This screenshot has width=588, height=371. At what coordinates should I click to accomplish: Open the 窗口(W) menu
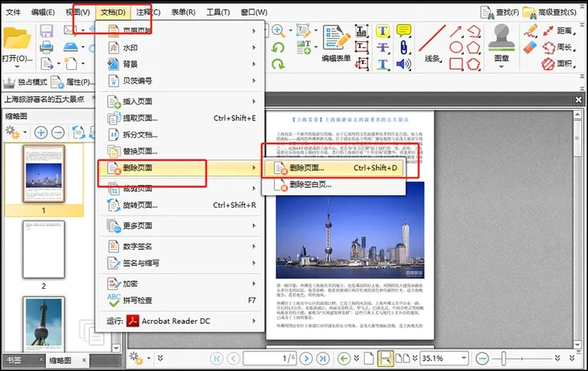coord(254,12)
